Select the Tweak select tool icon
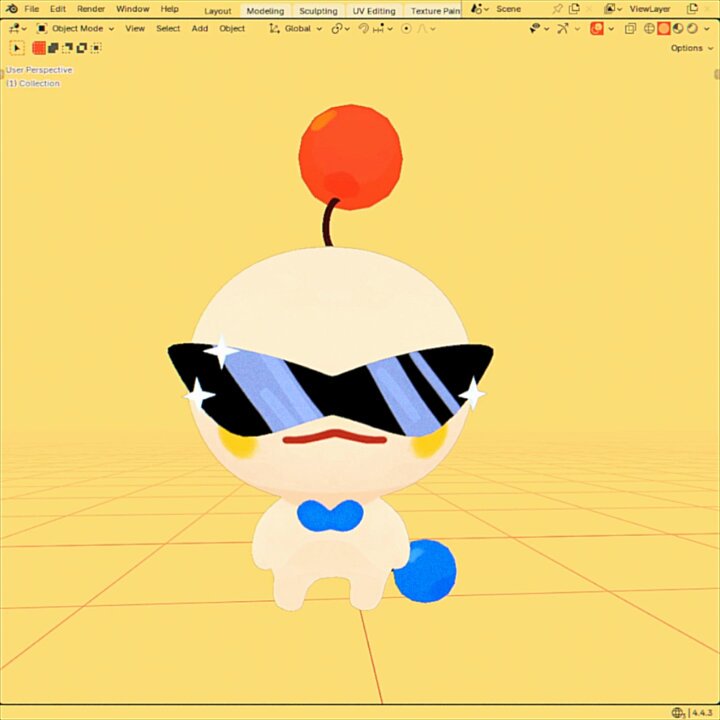The width and height of the screenshot is (720, 720). coord(17,48)
